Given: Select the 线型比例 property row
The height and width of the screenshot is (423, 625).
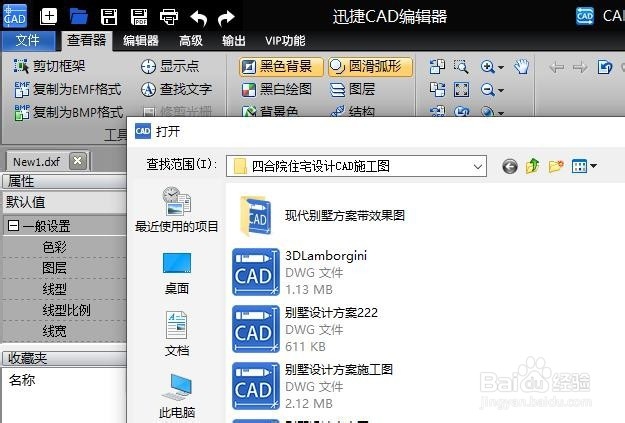Looking at the screenshot, I should tap(65, 310).
